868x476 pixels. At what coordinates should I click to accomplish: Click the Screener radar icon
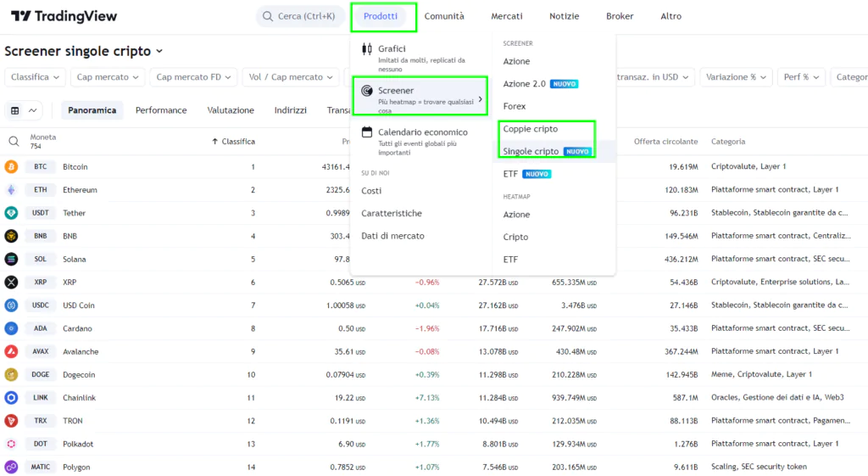(366, 90)
